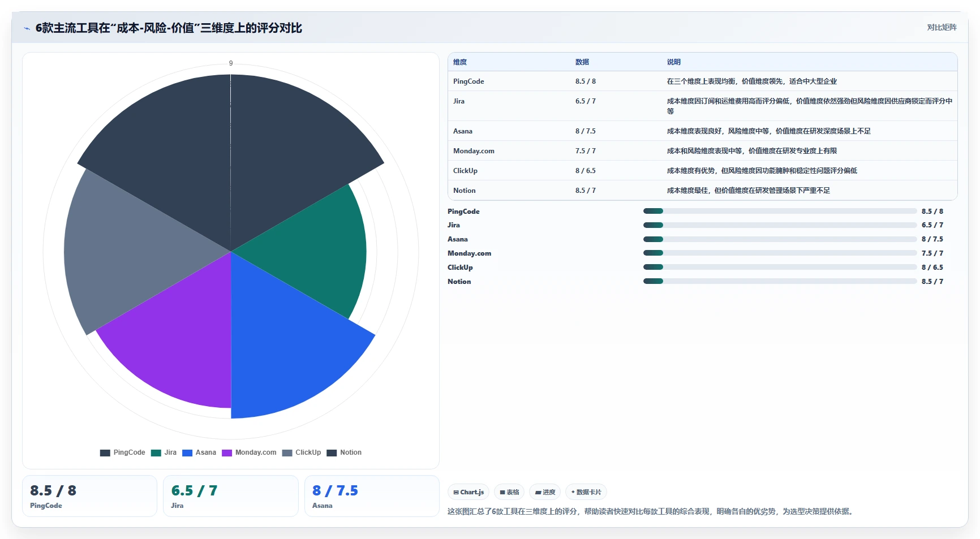980x539 pixels.
Task: Click the 7.5 / 7 value after Monday.com progress bar
Action: click(x=932, y=253)
